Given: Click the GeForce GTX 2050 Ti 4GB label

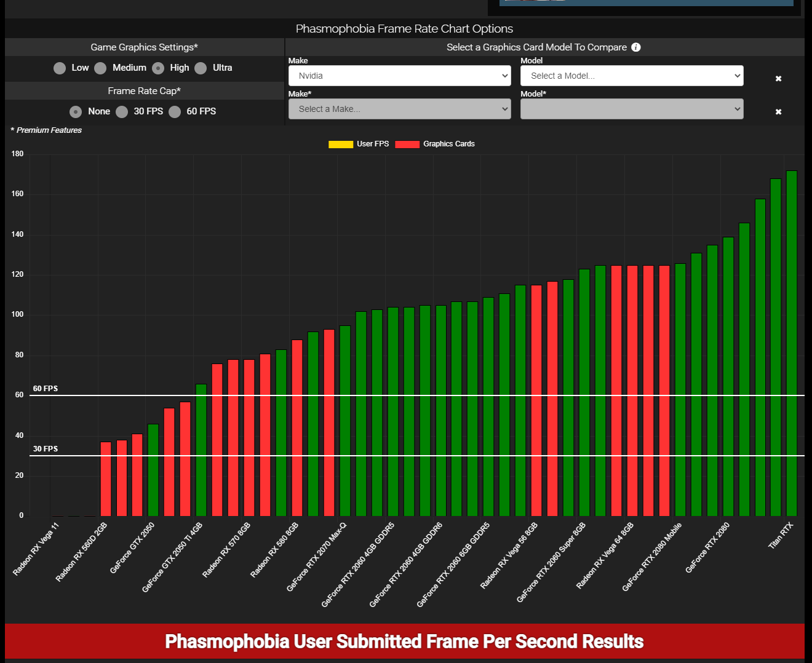Looking at the screenshot, I should click(172, 557).
